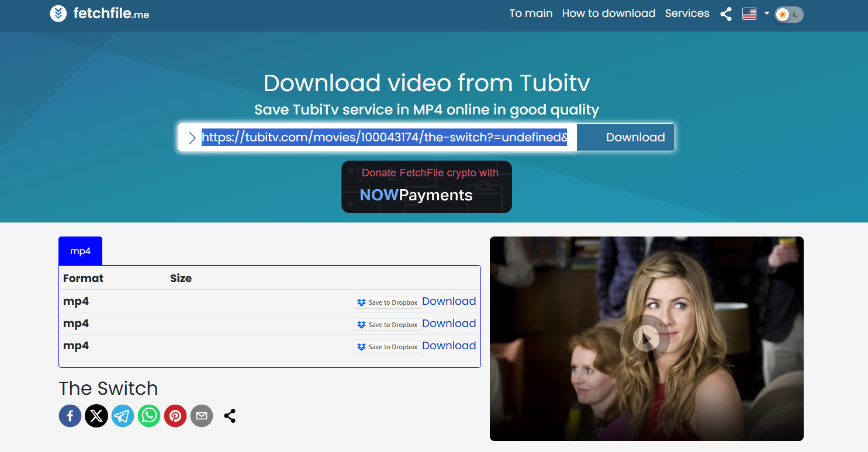This screenshot has height=452, width=868.
Task: Click the Format column header
Action: coord(83,279)
